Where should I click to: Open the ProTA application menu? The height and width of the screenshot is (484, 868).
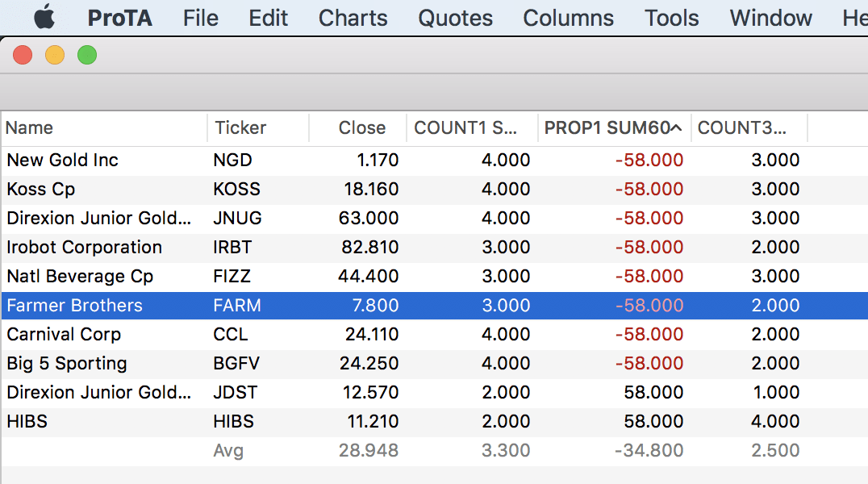(x=119, y=18)
